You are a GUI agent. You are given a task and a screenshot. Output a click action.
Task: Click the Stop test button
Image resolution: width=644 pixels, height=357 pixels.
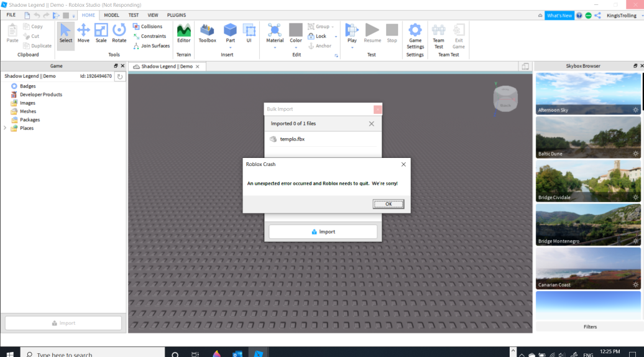click(x=392, y=34)
